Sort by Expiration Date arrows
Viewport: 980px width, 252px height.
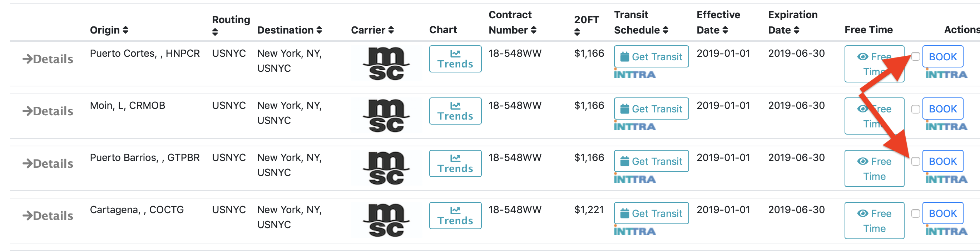tap(796, 30)
